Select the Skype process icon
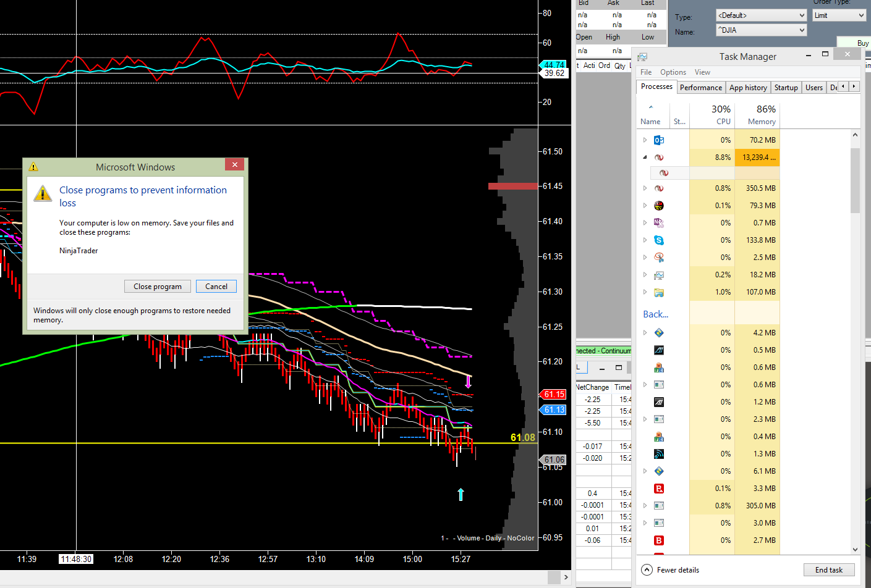Screen dimensions: 871x588 [659, 240]
